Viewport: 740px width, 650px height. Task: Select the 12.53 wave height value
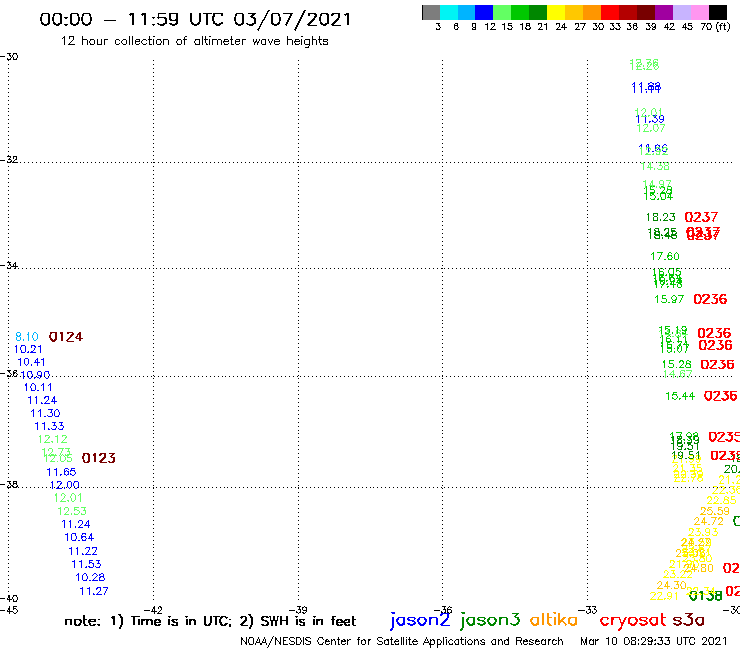coord(72,511)
